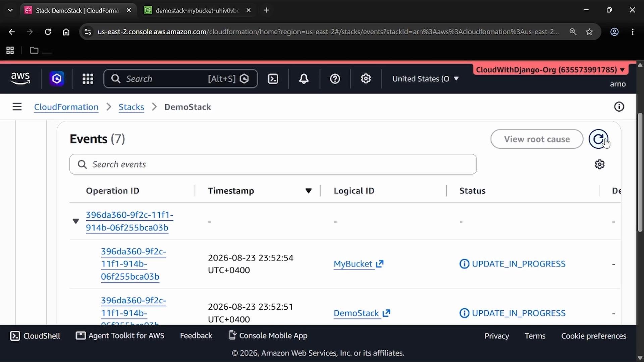Collapse the 396da360 operation group row

(x=76, y=221)
